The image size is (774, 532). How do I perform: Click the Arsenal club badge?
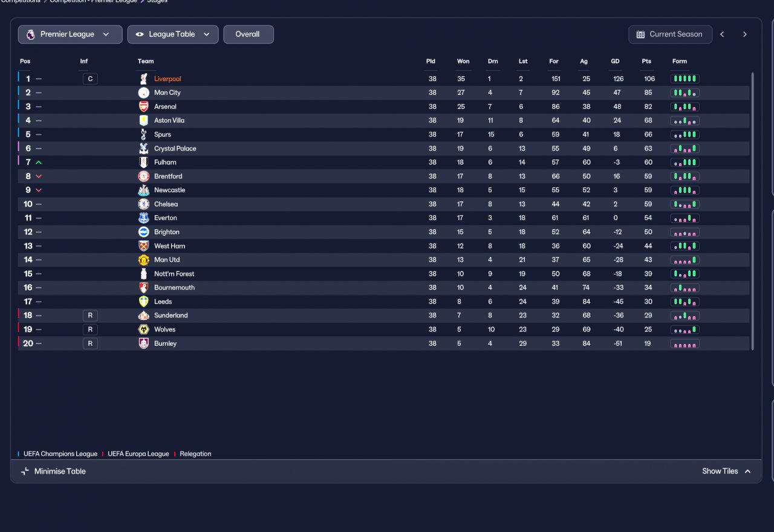click(143, 106)
